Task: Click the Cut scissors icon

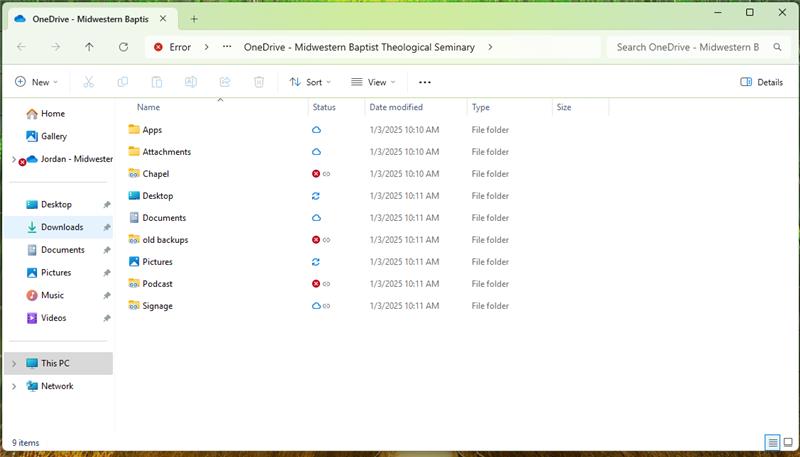Action: point(89,82)
